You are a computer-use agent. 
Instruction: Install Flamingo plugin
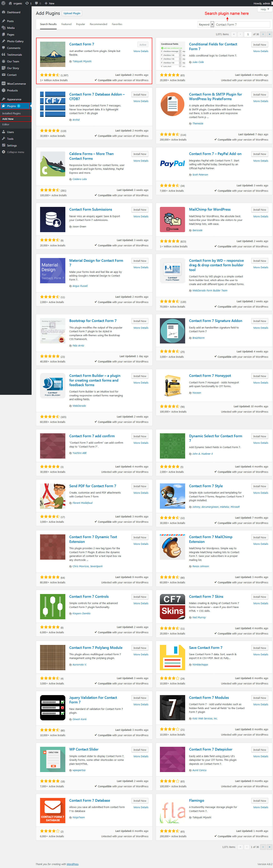click(x=260, y=801)
